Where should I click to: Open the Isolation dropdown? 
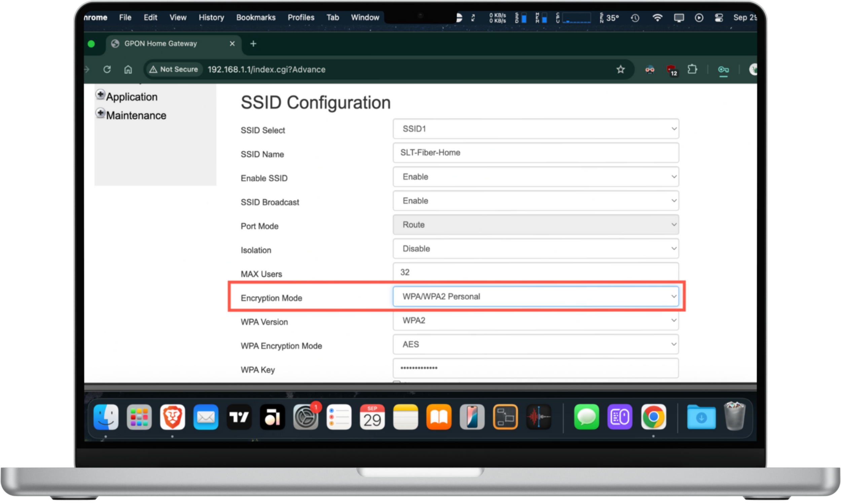(x=536, y=249)
